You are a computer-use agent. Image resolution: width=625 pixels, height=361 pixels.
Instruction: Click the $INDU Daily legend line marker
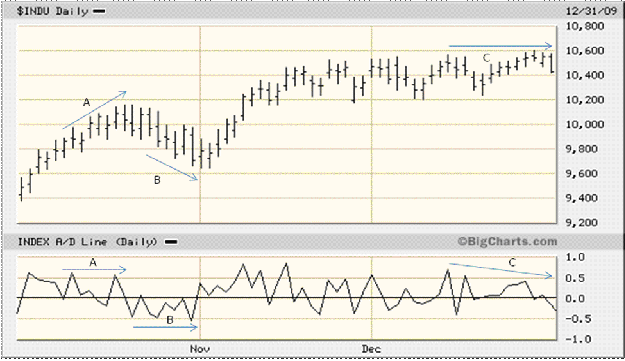click(x=99, y=11)
